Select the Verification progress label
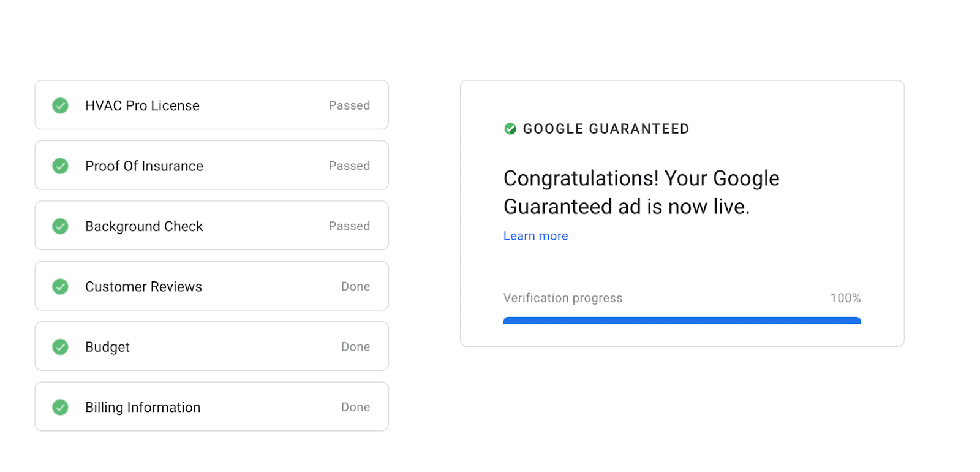This screenshot has height=472, width=980. 562,298
